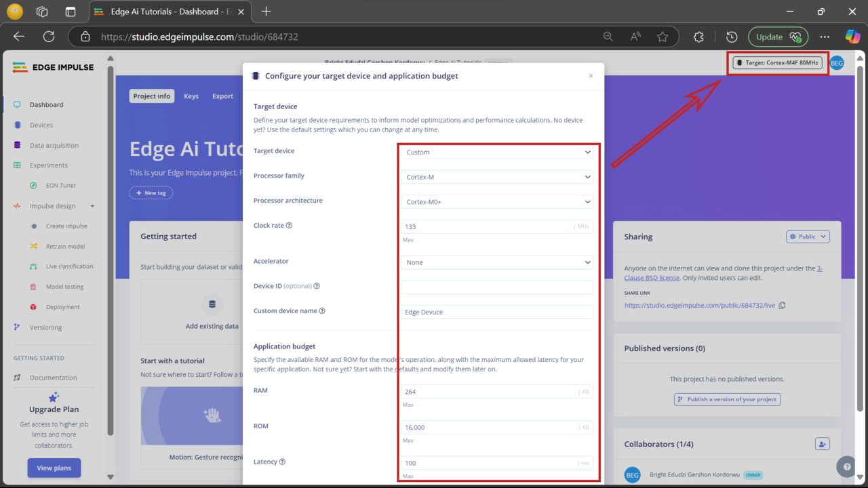The width and height of the screenshot is (868, 488).
Task: Publish a version of your project
Action: coord(727,399)
